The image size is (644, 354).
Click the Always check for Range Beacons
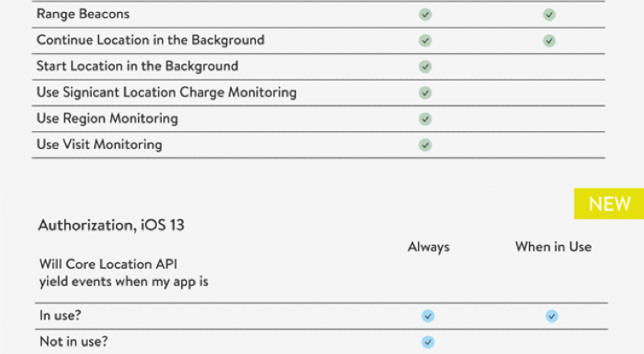click(x=425, y=14)
